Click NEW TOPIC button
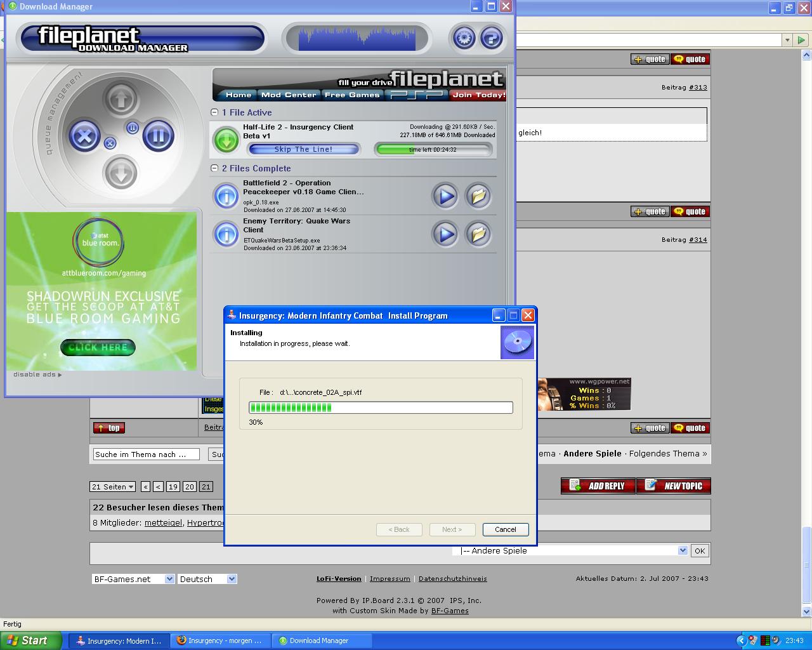The height and width of the screenshot is (650, 812). click(x=674, y=486)
